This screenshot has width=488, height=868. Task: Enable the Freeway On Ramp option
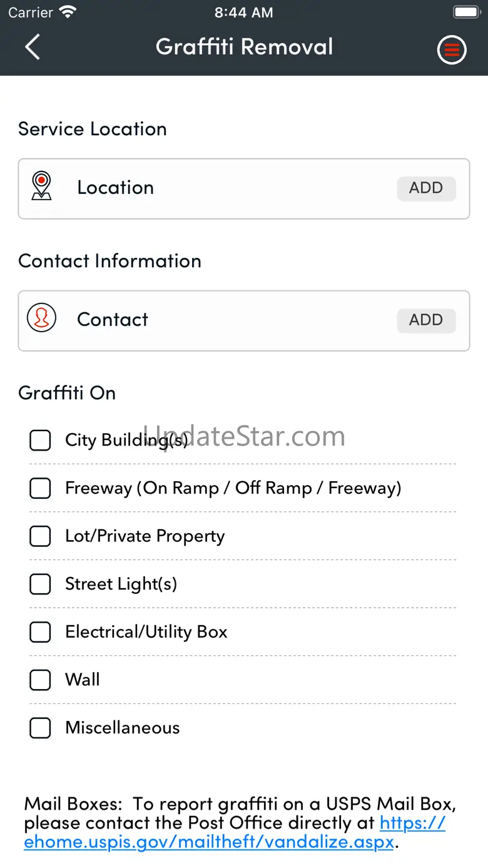(x=40, y=488)
